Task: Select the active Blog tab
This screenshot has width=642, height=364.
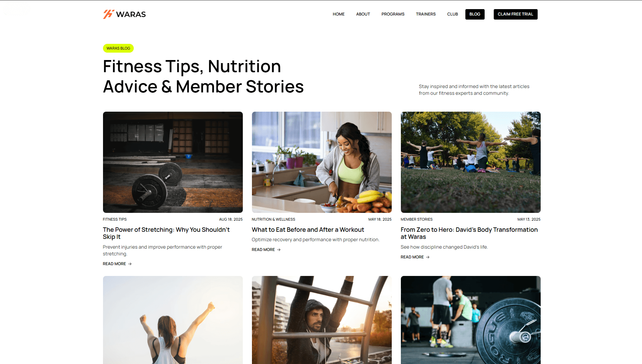Action: tap(475, 14)
